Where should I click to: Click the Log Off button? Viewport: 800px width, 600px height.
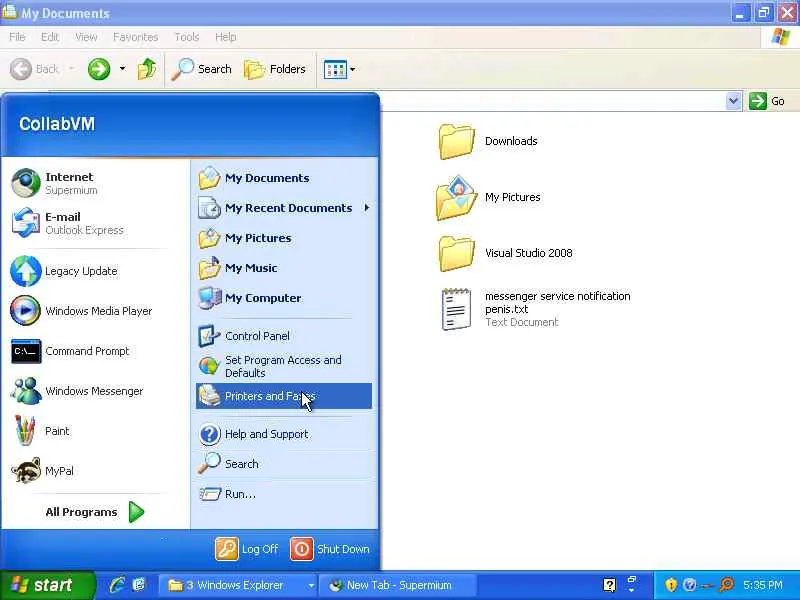247,549
